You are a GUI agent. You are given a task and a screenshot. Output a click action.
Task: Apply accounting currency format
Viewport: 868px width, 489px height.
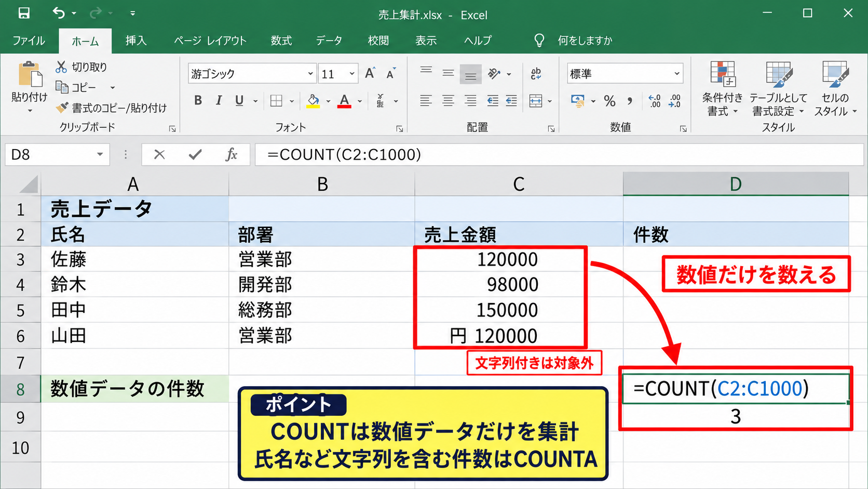tap(577, 101)
